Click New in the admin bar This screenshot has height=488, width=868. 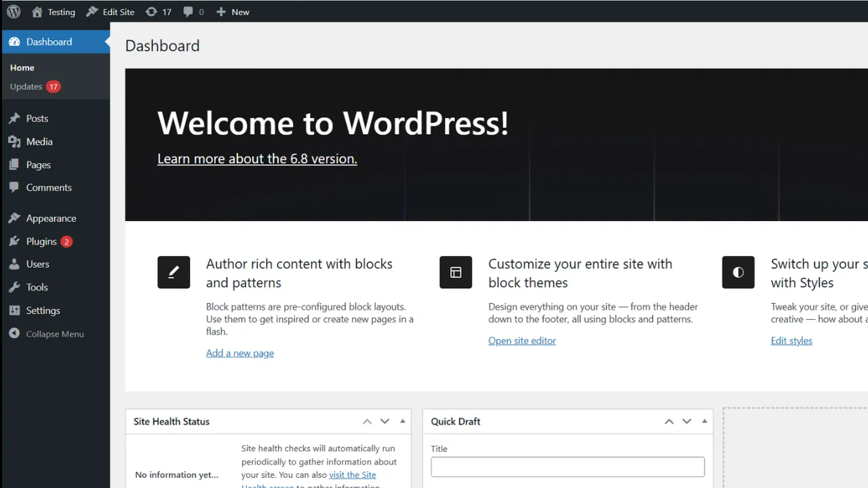click(241, 12)
